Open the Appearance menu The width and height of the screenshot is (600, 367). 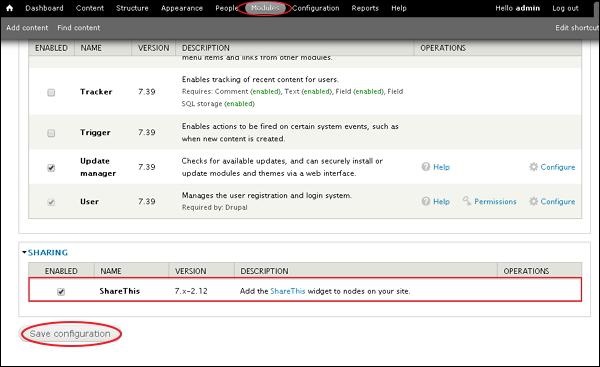click(x=182, y=8)
